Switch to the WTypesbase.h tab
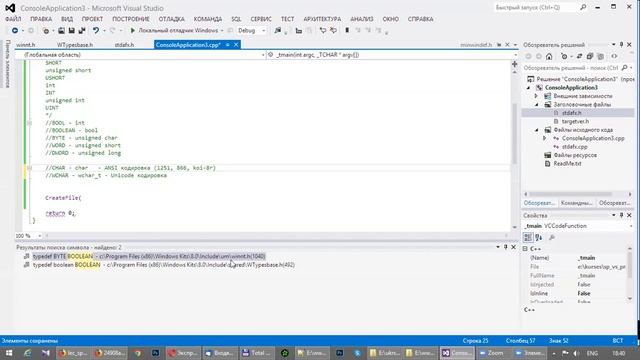The image size is (640, 360). (x=75, y=45)
